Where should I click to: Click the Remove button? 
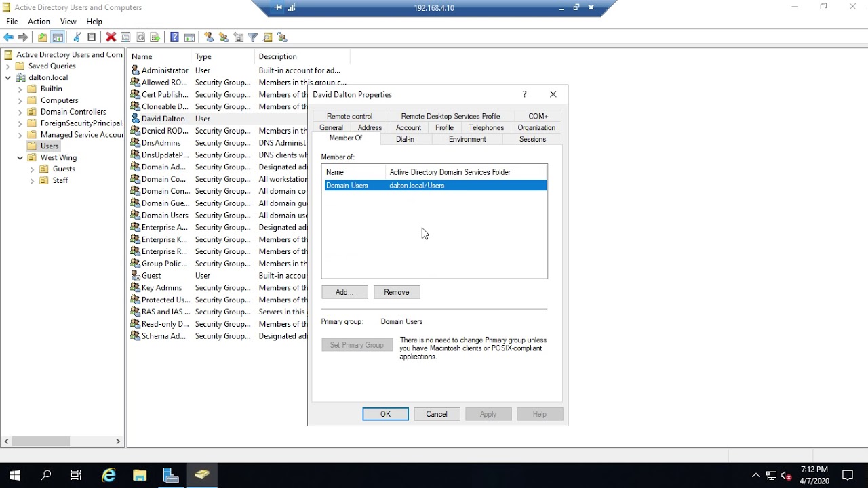pyautogui.click(x=397, y=292)
